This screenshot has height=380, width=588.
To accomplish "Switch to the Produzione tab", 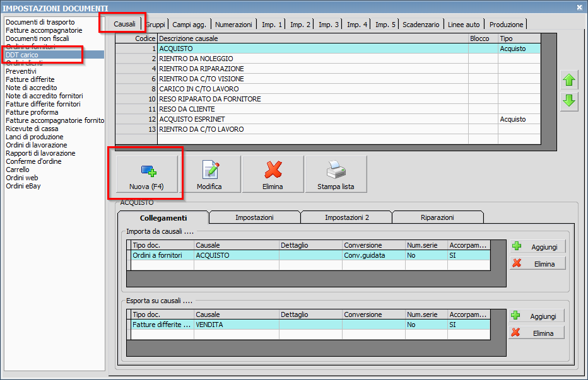I will (506, 25).
